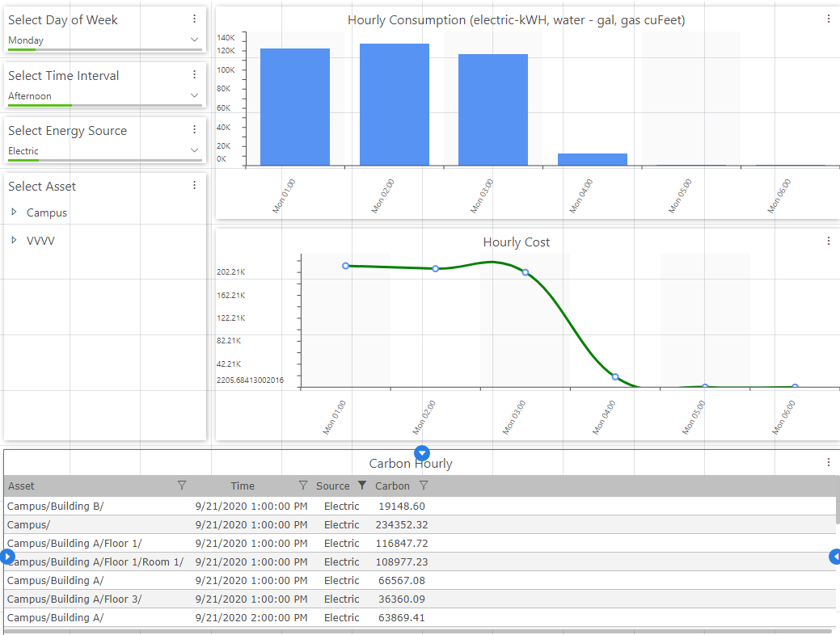Click carbon value 108977.23
The height and width of the screenshot is (635, 840).
click(402, 562)
